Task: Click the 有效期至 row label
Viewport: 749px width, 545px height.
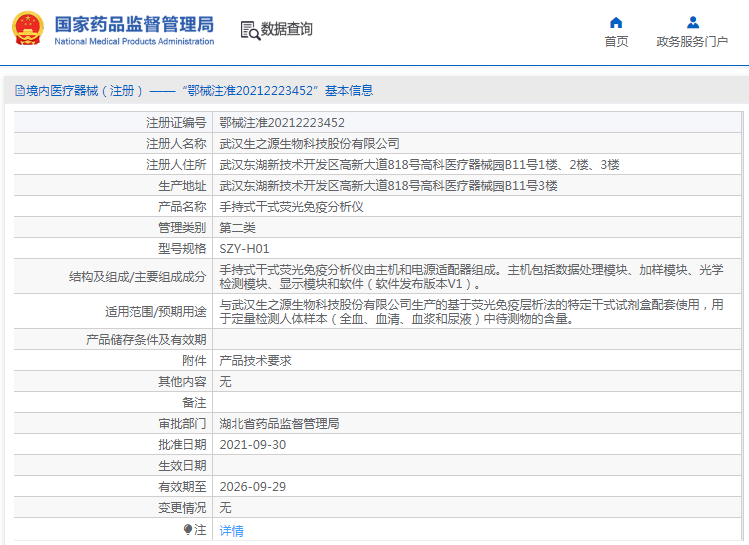Action: (x=182, y=487)
